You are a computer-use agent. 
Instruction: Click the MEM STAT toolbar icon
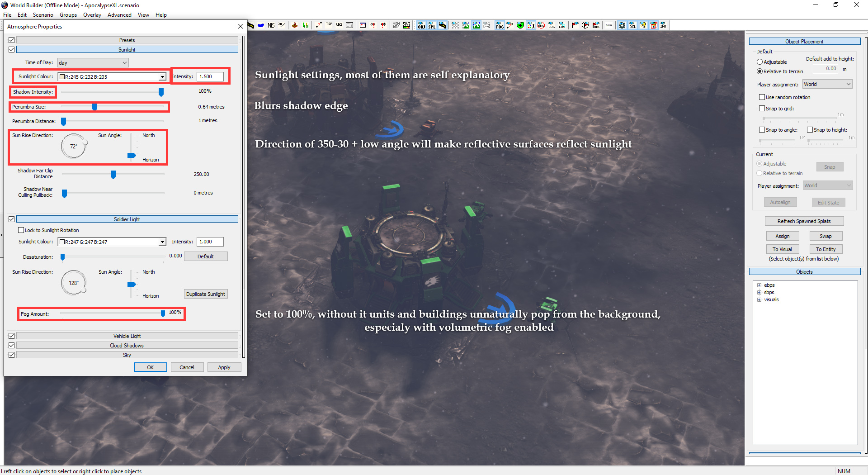pos(407,25)
